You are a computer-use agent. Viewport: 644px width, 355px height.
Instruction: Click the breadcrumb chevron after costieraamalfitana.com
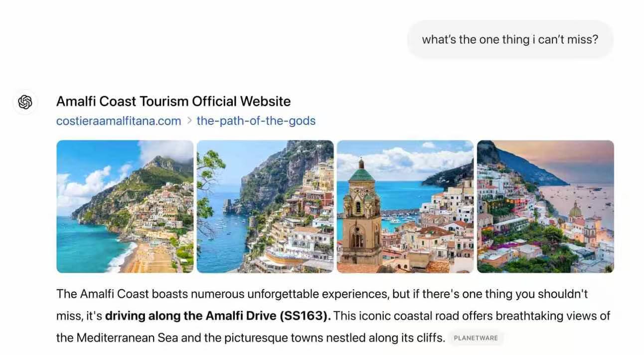click(x=189, y=121)
